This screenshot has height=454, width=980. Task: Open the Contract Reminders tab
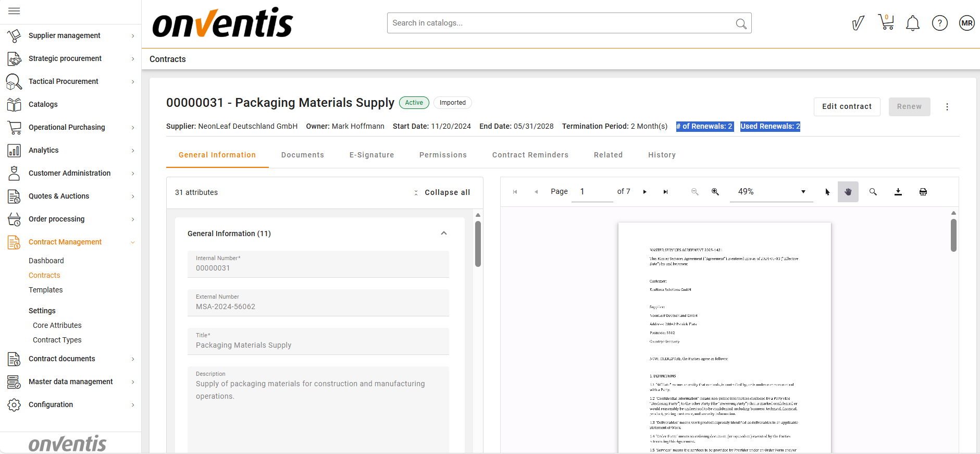tap(530, 155)
